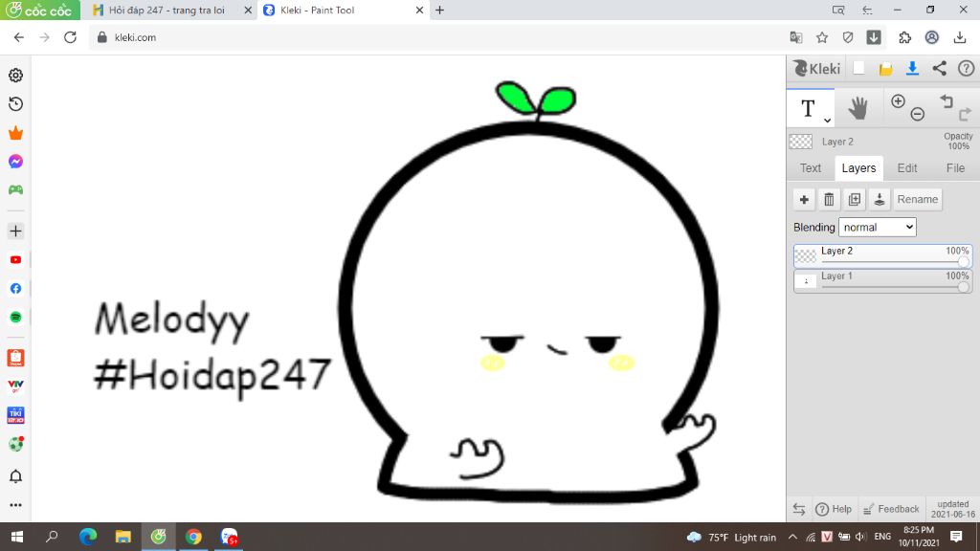980x551 pixels.
Task: Open sidebar notifications bell
Action: pos(15,476)
